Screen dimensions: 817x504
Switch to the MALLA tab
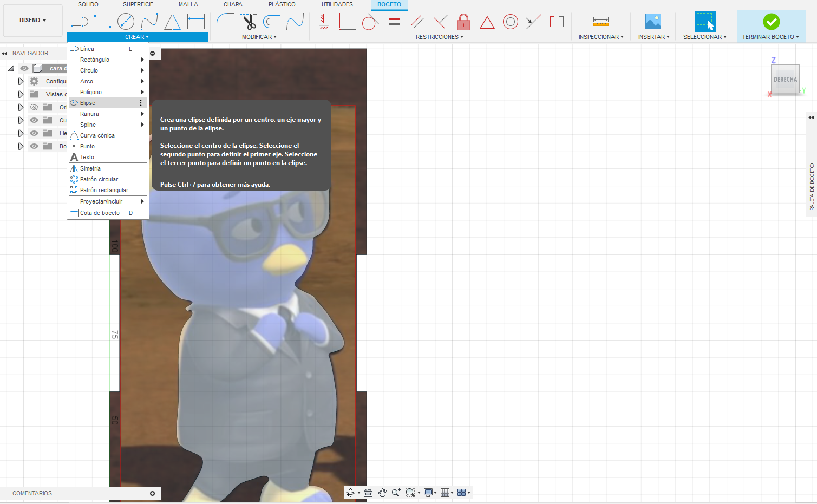[188, 4]
